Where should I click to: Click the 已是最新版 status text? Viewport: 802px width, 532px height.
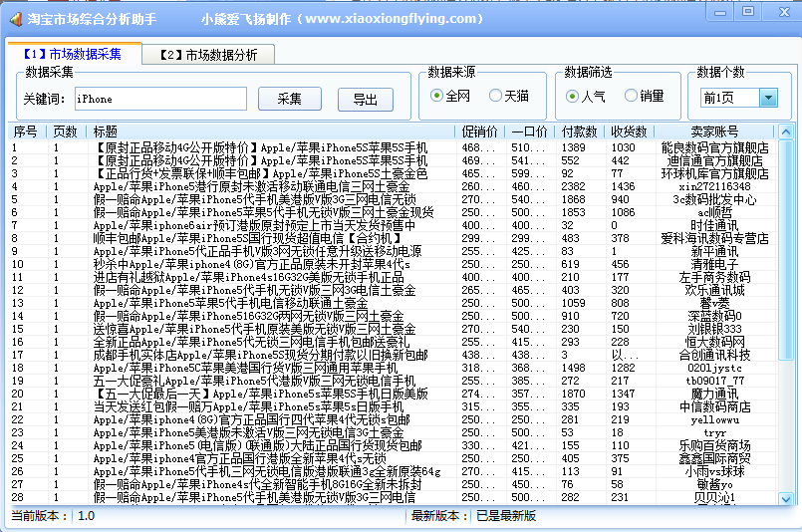(x=506, y=516)
